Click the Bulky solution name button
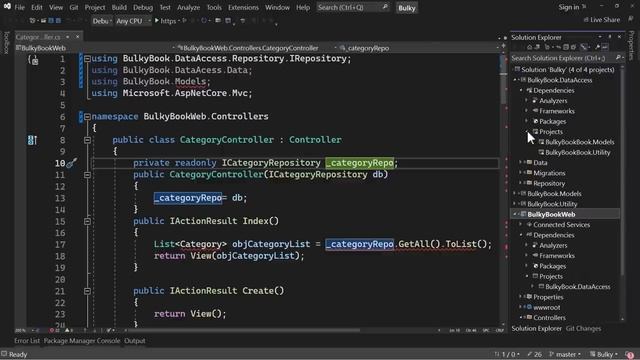The image size is (640, 360). (x=407, y=8)
